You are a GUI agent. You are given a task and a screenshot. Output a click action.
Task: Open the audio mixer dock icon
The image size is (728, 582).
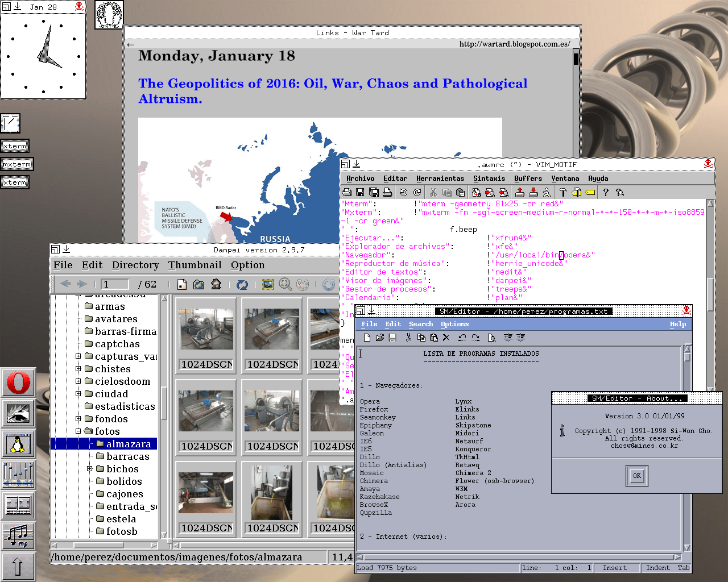(x=18, y=475)
